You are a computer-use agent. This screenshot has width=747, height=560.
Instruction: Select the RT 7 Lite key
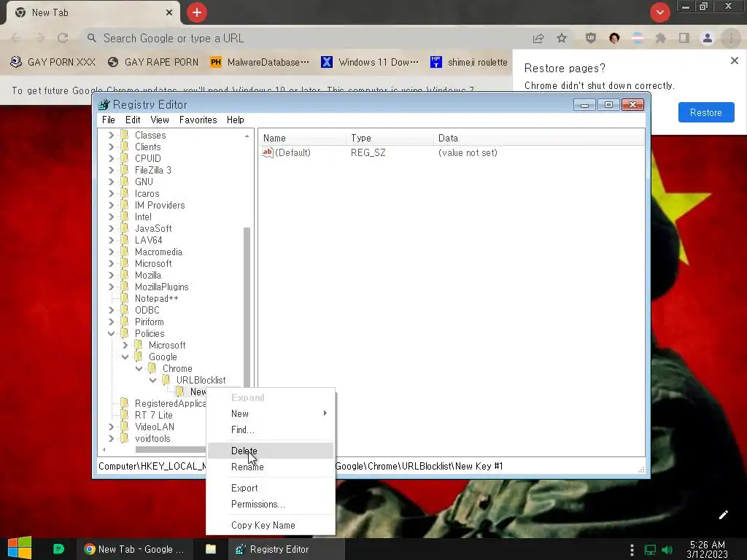(153, 415)
